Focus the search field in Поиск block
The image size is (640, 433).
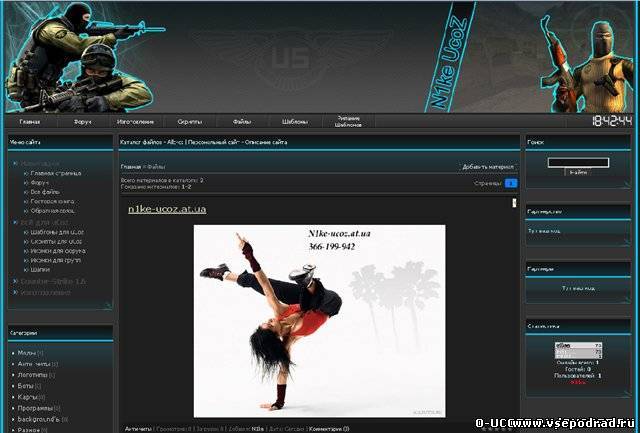[578, 162]
